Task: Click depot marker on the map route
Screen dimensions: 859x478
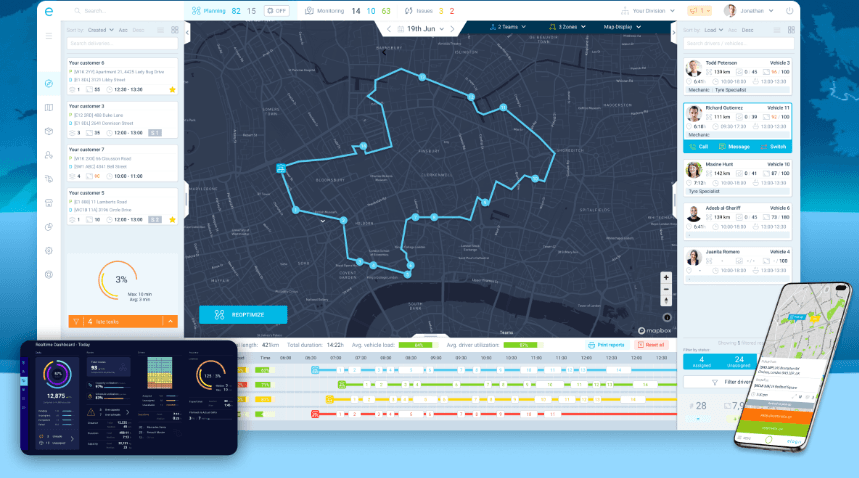Action: pos(281,168)
